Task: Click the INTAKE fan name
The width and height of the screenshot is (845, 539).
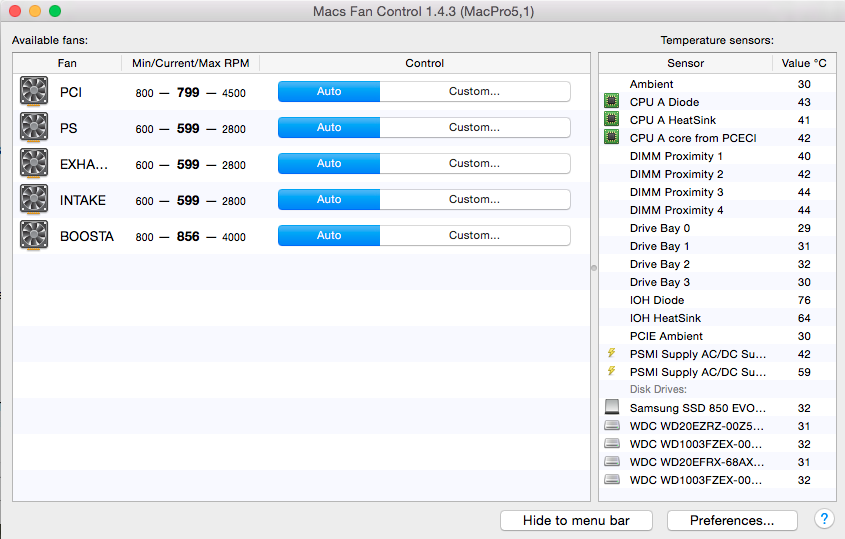Action: tap(82, 200)
